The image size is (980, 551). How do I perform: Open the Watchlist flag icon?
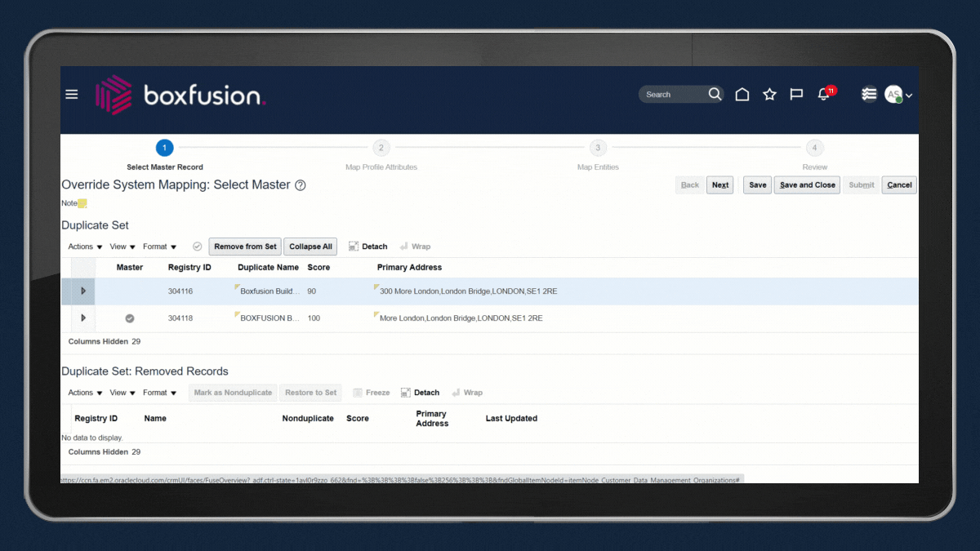tap(796, 95)
